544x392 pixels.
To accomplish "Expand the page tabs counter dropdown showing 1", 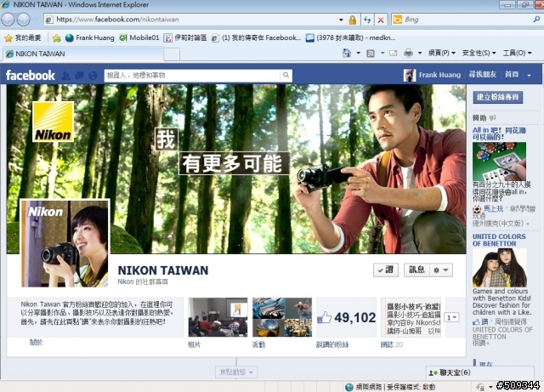I will (451, 317).
